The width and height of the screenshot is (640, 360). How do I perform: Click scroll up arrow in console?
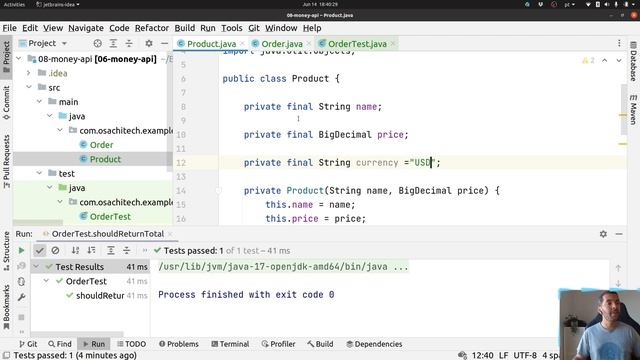[618, 268]
